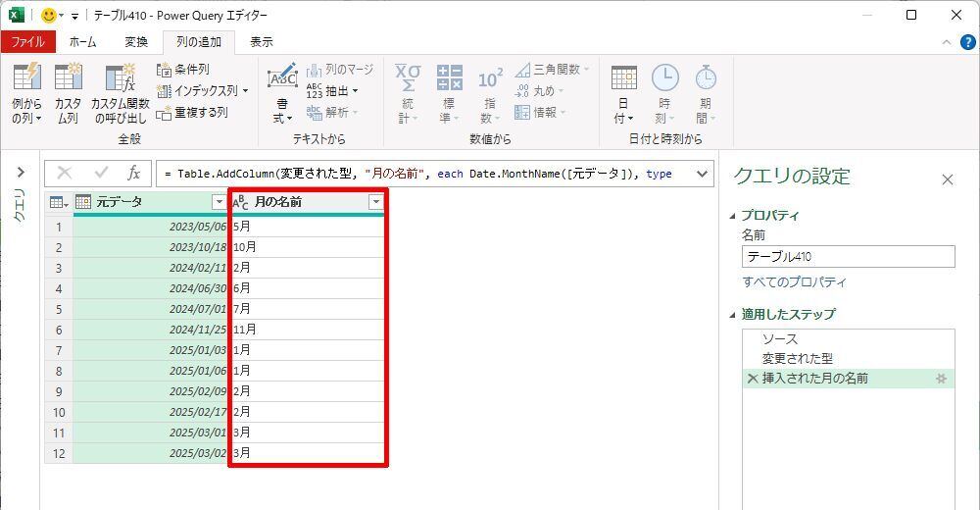Switch to the 表示 tab
The image size is (980, 510).
[262, 42]
